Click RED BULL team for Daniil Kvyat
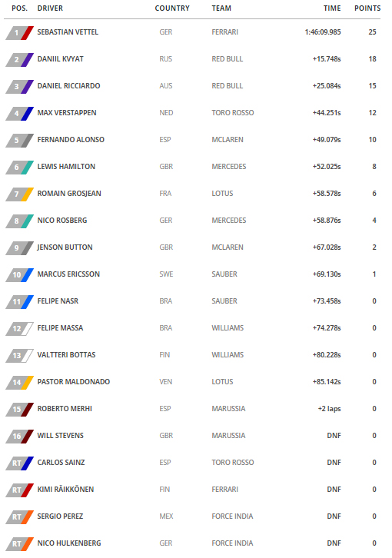The width and height of the screenshot is (392, 558). (x=228, y=59)
